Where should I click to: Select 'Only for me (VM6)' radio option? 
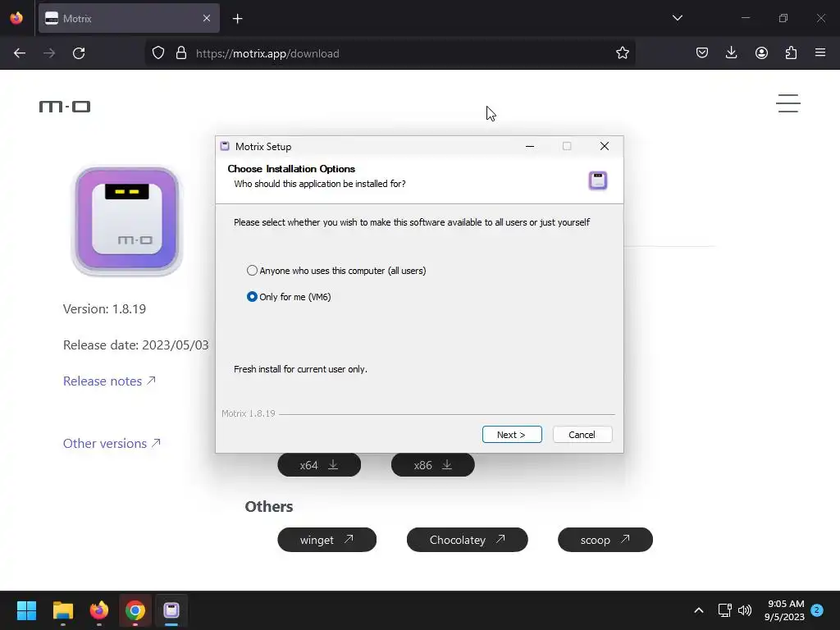288,297
